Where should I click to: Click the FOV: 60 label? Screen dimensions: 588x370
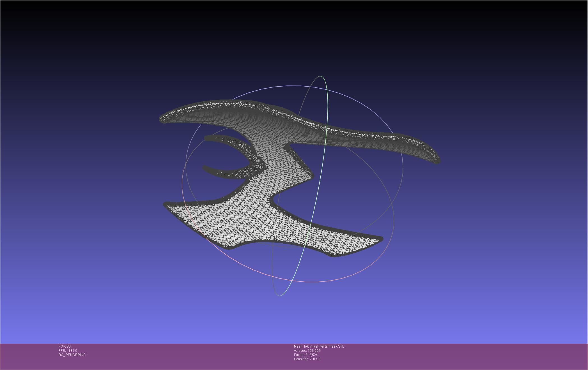coord(65,346)
